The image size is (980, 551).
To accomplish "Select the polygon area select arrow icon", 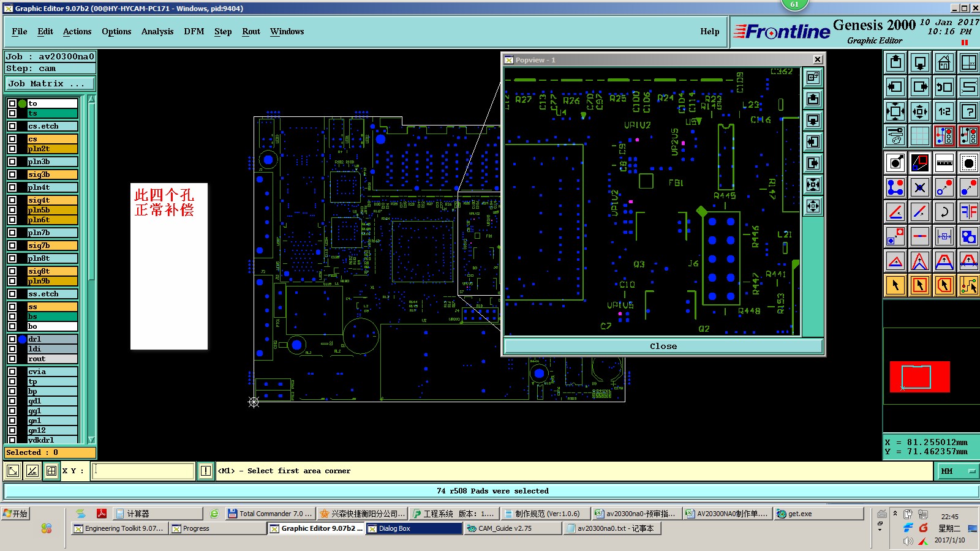I will (944, 285).
